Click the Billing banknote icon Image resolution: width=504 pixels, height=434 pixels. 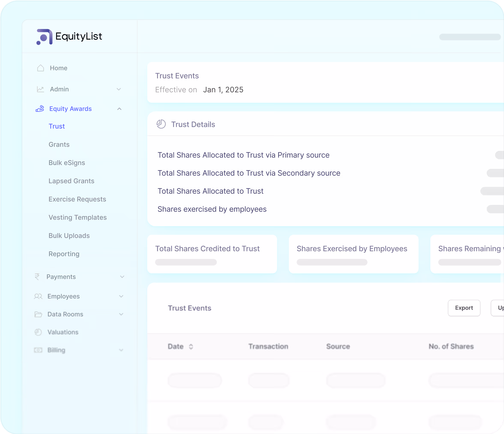(38, 350)
